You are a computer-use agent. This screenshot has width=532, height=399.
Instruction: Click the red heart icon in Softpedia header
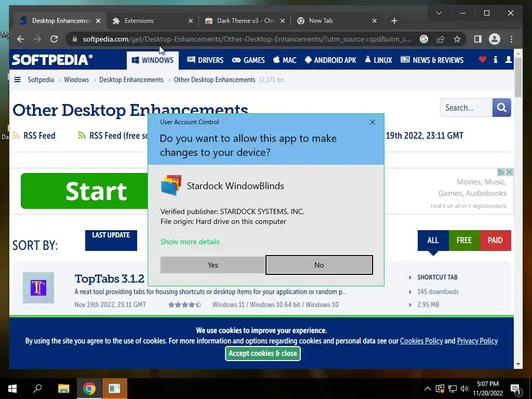pyautogui.click(x=483, y=60)
